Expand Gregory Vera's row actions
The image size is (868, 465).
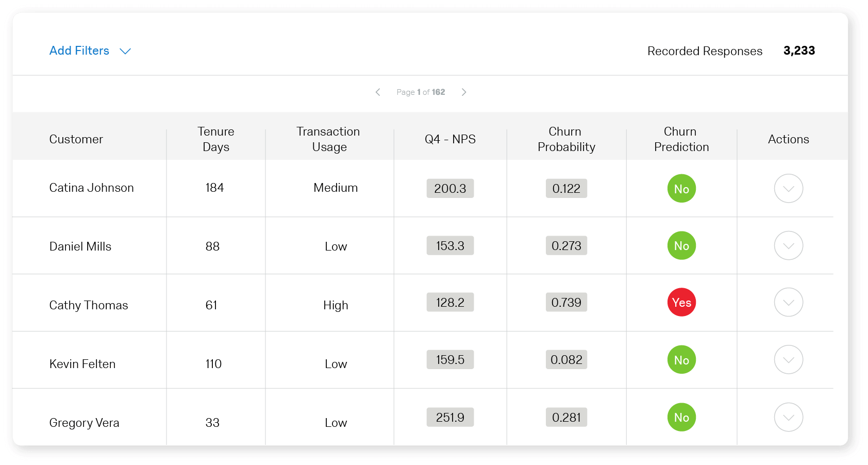tap(788, 417)
